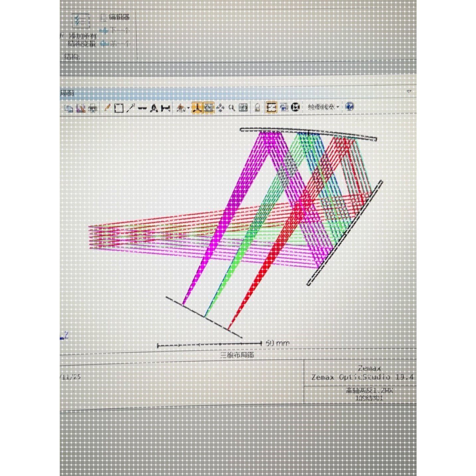
Task: Toggle the highlighted rotate view icon
Action: [208, 108]
